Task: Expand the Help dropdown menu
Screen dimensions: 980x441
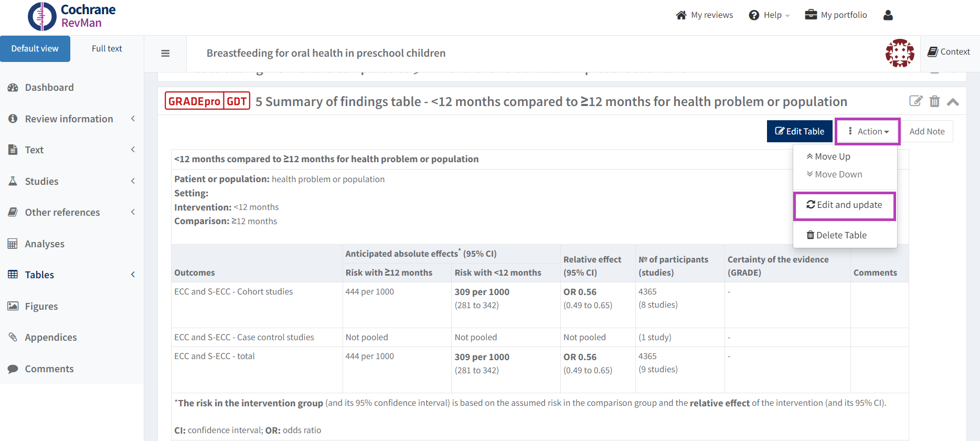Action: 770,15
